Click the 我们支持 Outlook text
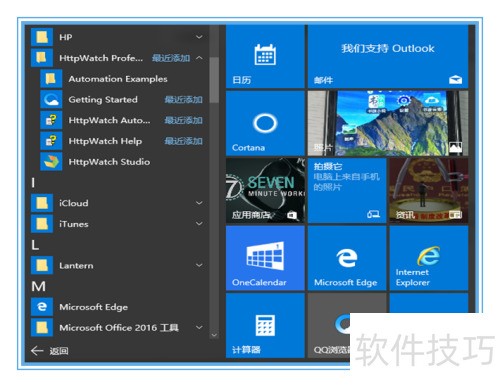 point(388,48)
